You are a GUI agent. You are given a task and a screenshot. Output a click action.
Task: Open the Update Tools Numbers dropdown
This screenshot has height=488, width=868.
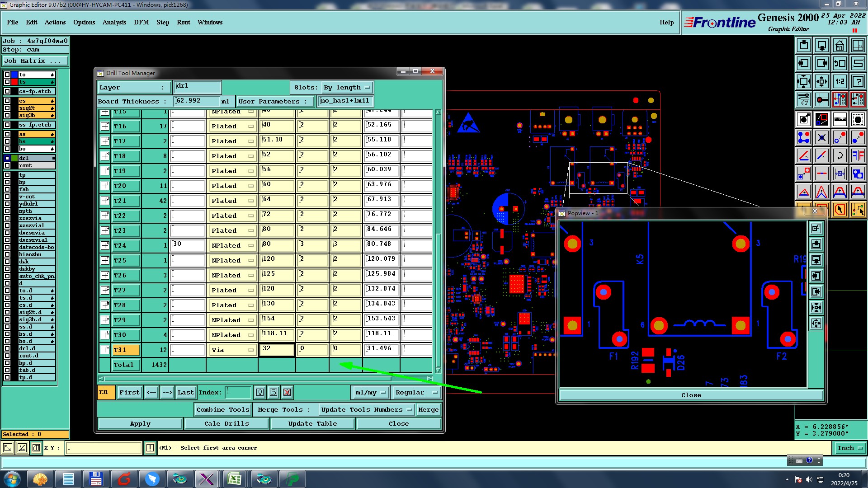tap(366, 409)
